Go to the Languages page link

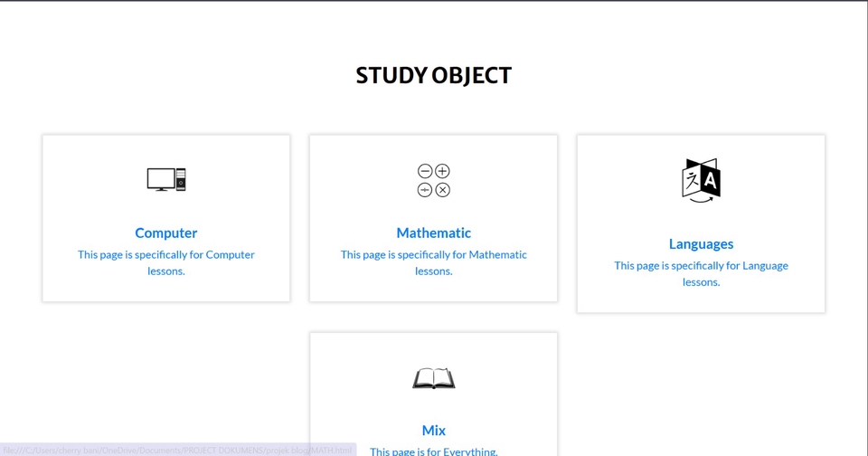(x=701, y=243)
